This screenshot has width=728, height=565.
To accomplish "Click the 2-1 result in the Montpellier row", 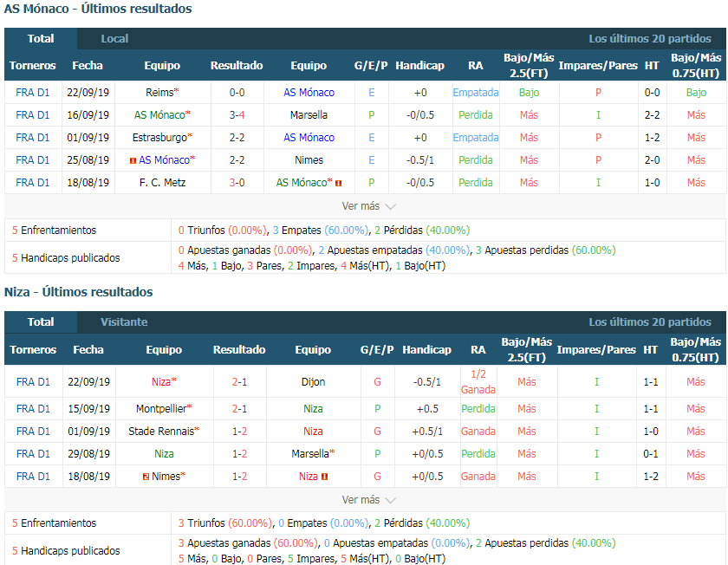I will click(x=239, y=408).
